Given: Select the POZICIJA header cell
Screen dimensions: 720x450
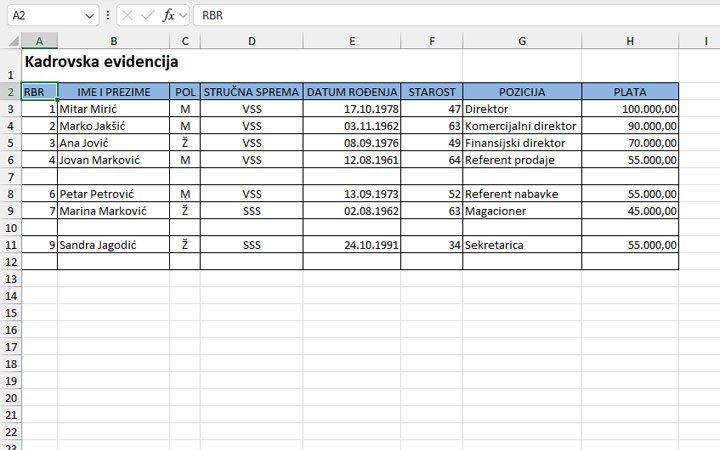Looking at the screenshot, I should pos(522,92).
